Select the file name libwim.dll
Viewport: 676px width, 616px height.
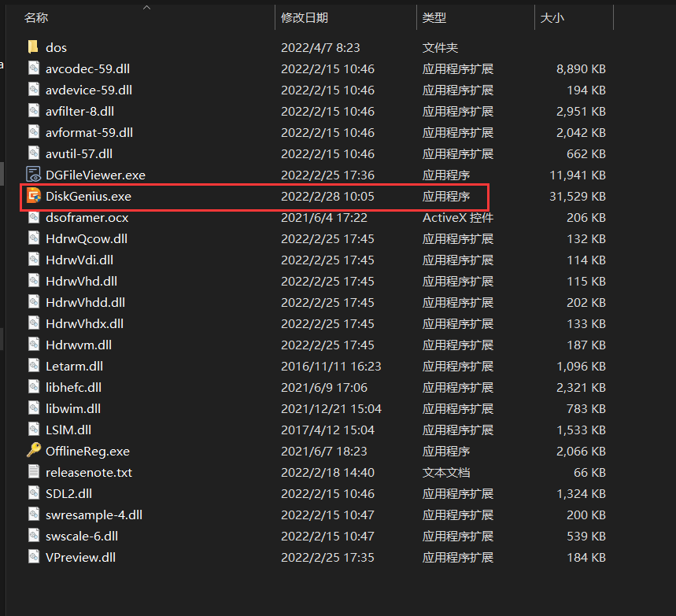click(x=73, y=408)
